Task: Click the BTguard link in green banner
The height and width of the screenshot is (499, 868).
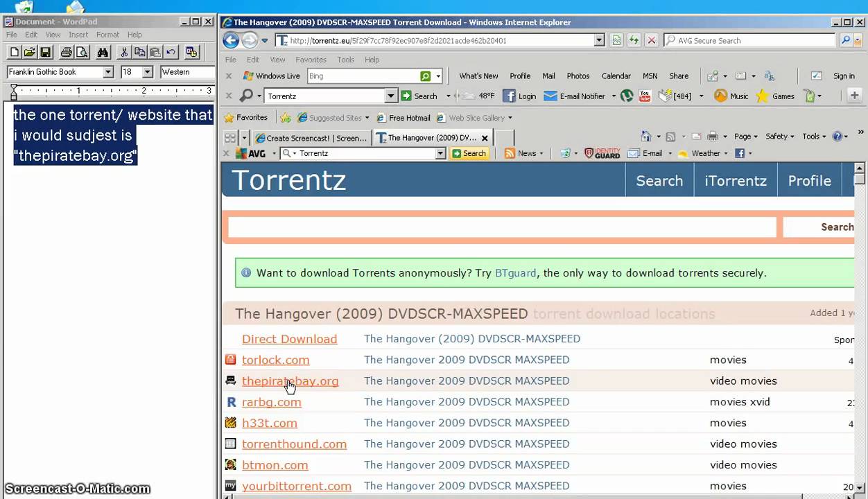Action: pyautogui.click(x=515, y=273)
